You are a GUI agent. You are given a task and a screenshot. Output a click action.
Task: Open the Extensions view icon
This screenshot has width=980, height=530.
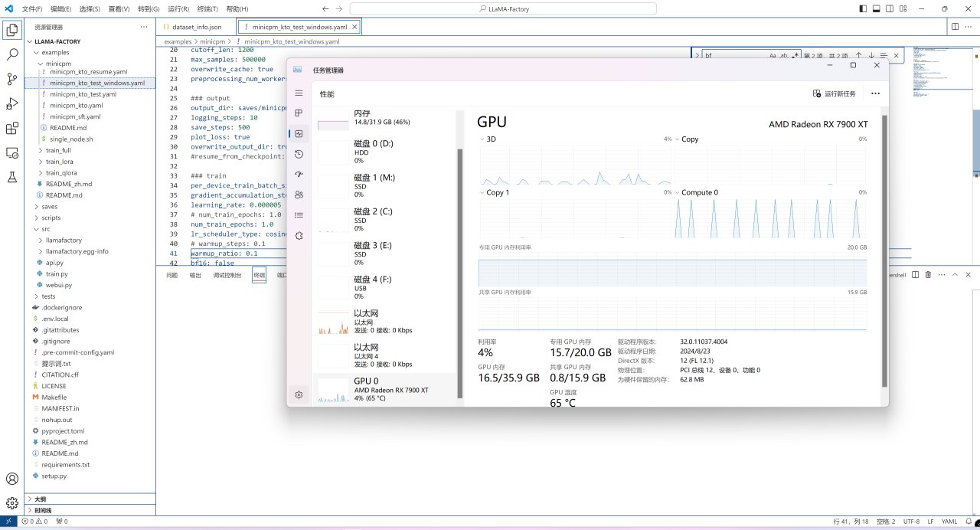point(12,128)
